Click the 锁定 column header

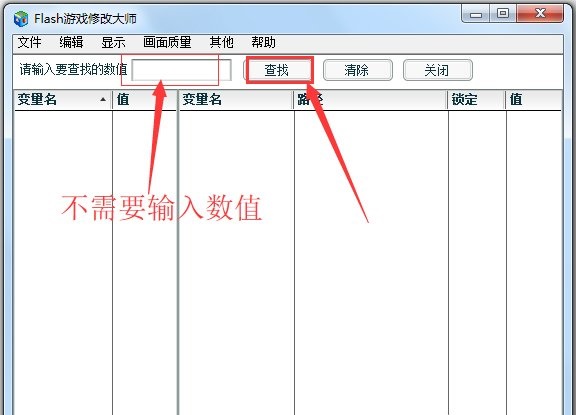point(476,100)
